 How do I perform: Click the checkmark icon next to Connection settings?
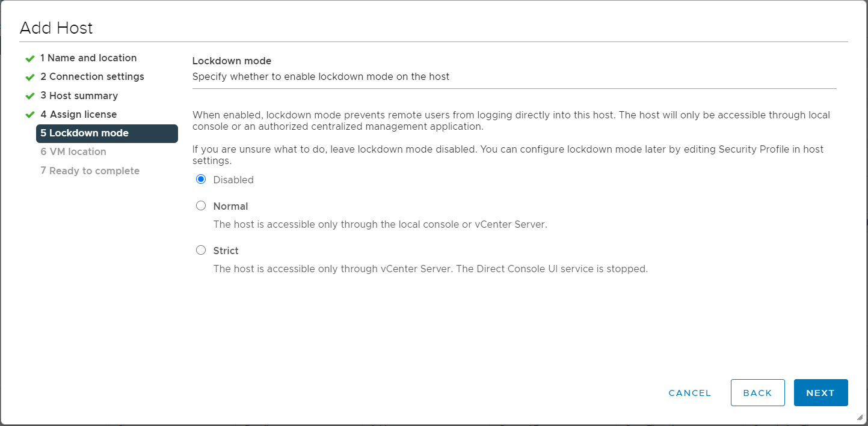29,78
